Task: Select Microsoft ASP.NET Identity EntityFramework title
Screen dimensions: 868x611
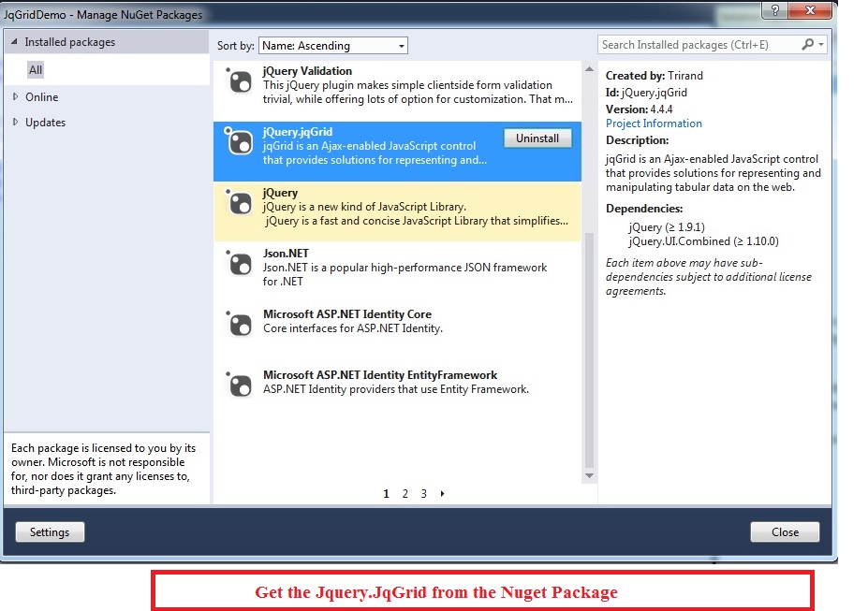Action: [x=380, y=375]
